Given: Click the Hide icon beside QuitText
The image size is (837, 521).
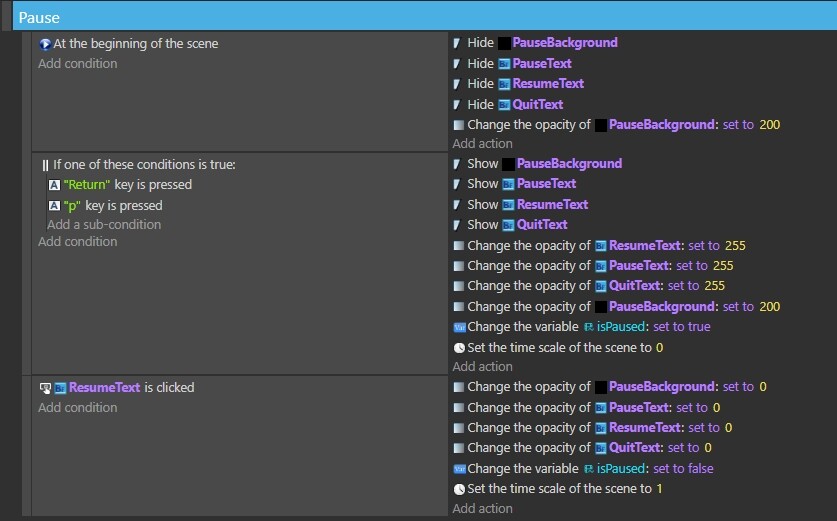Looking at the screenshot, I should pyautogui.click(x=457, y=105).
